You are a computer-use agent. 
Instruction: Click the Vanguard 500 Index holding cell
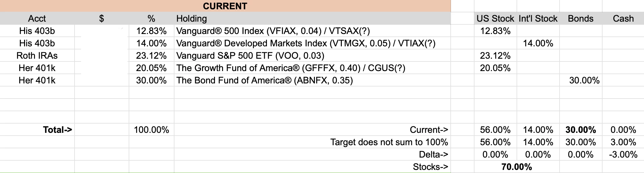[x=312, y=31]
